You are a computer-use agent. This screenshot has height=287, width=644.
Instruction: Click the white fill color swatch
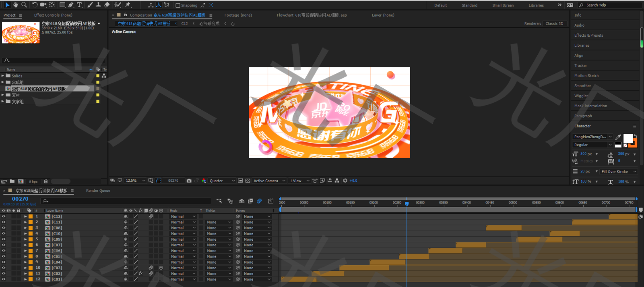[627, 138]
